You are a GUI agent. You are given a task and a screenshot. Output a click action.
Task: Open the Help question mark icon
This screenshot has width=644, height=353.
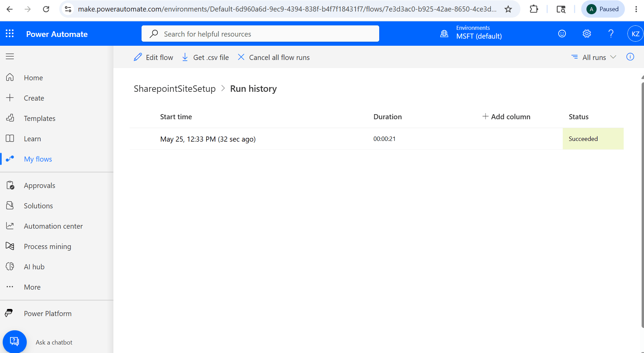coord(611,34)
